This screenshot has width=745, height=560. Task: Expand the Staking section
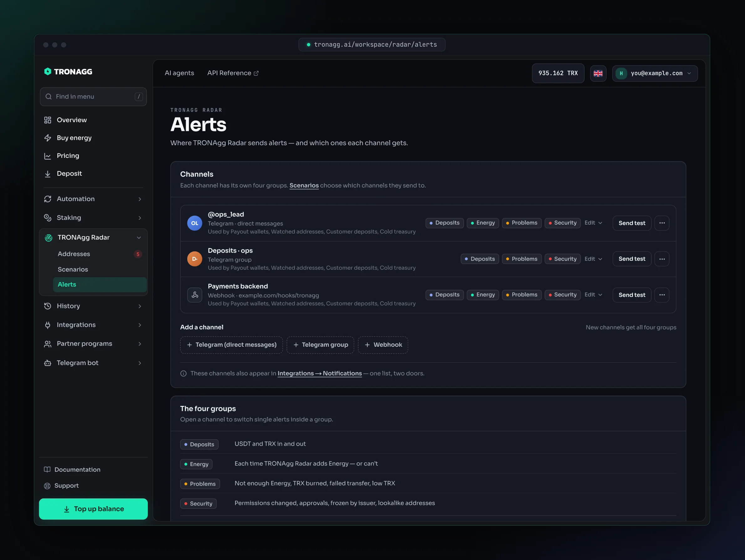click(x=93, y=218)
